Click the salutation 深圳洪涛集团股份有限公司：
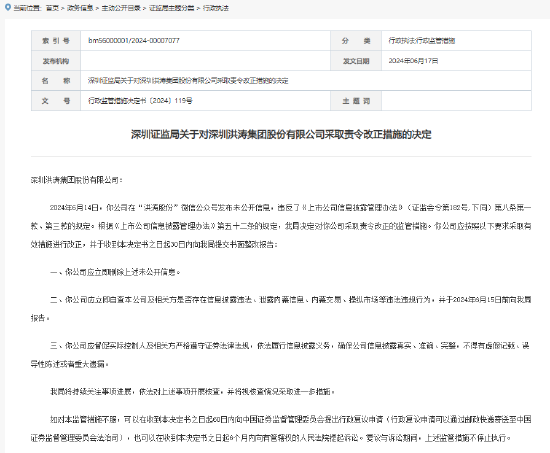 (x=76, y=180)
